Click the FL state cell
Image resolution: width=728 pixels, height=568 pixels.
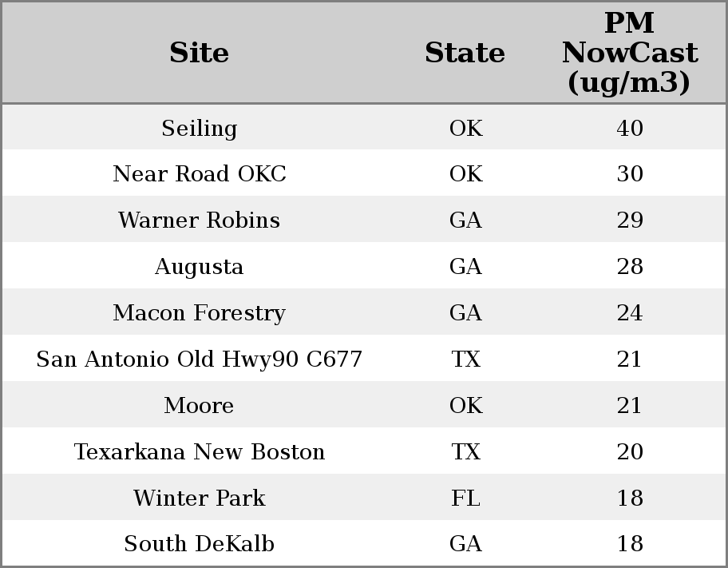(x=465, y=498)
